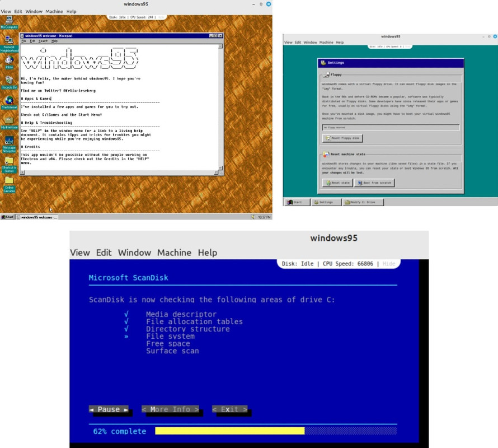Open Machine menu in the Notepad desktop window
Screen dimensions: 498x448
tap(54, 11)
